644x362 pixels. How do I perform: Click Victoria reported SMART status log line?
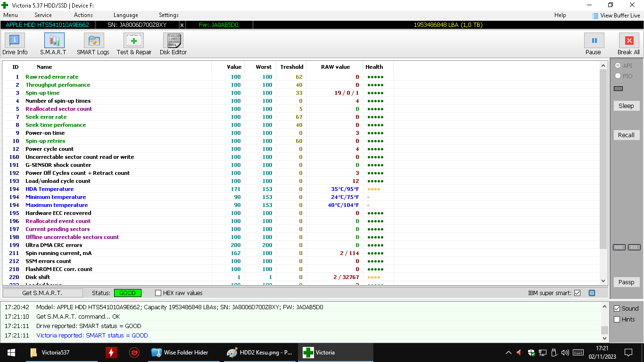tap(92, 336)
